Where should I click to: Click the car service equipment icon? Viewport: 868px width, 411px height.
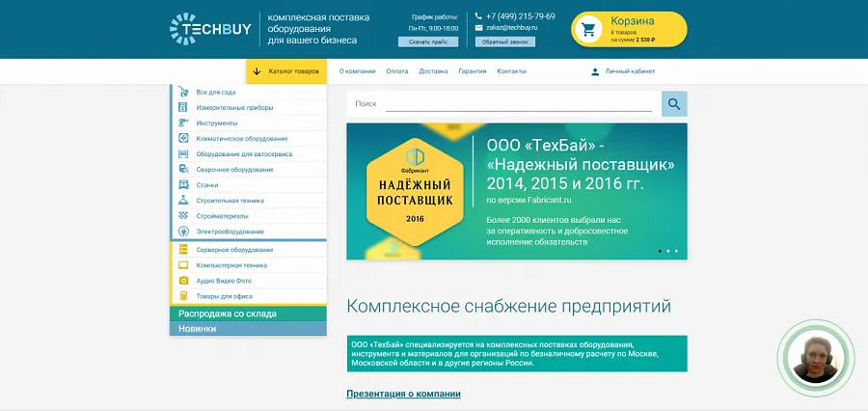click(184, 154)
